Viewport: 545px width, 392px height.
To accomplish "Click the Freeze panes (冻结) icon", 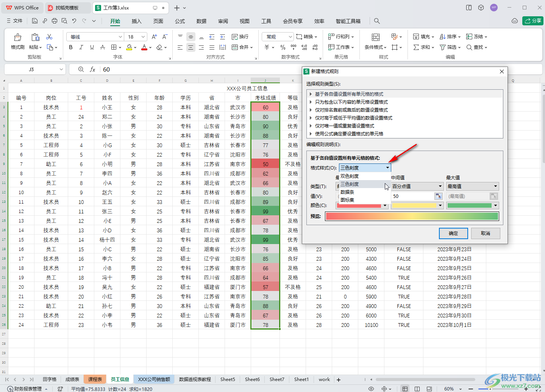I will (x=469, y=37).
